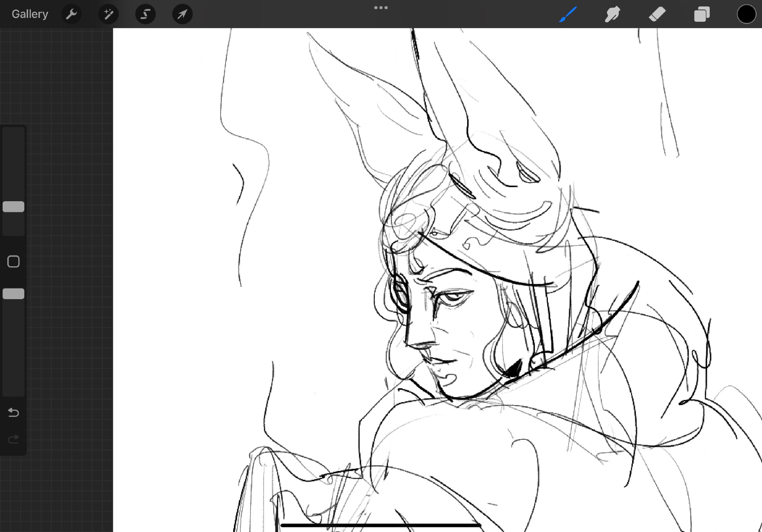Viewport: 762px width, 532px height.
Task: Tap the character's eye on the canvas
Action: tap(453, 297)
